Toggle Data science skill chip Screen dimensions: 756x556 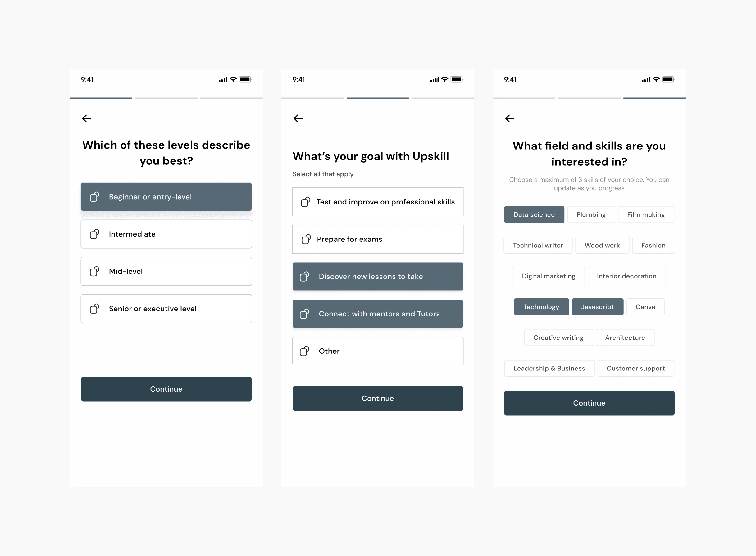(533, 214)
